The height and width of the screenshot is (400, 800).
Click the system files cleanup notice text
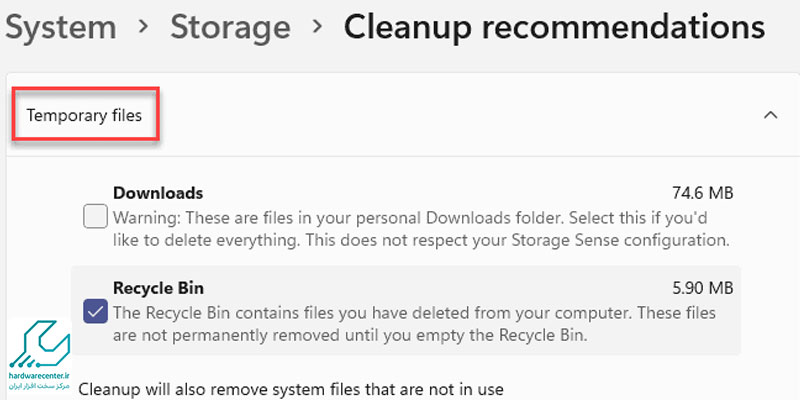(x=291, y=390)
